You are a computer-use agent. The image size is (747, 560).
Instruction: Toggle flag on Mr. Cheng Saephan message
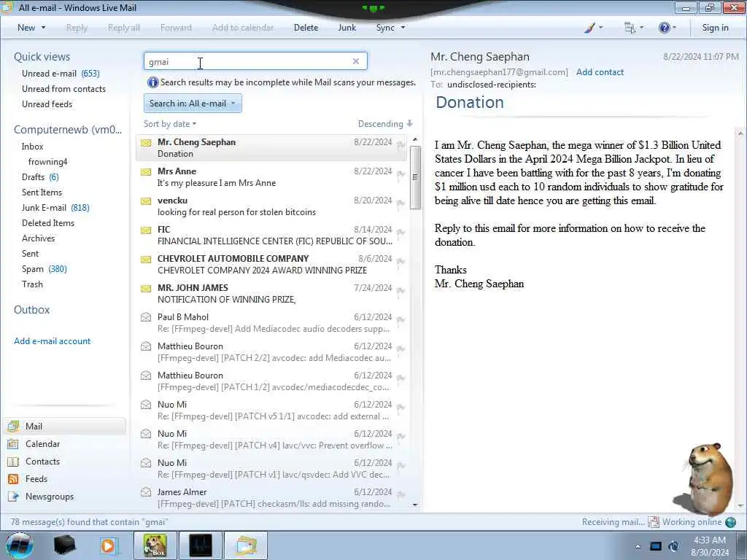point(400,145)
